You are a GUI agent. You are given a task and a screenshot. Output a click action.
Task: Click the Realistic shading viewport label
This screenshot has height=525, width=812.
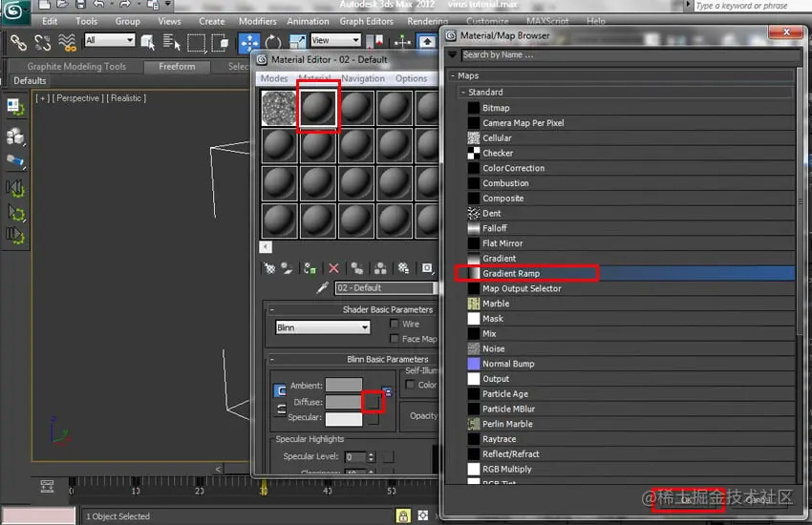(x=126, y=98)
